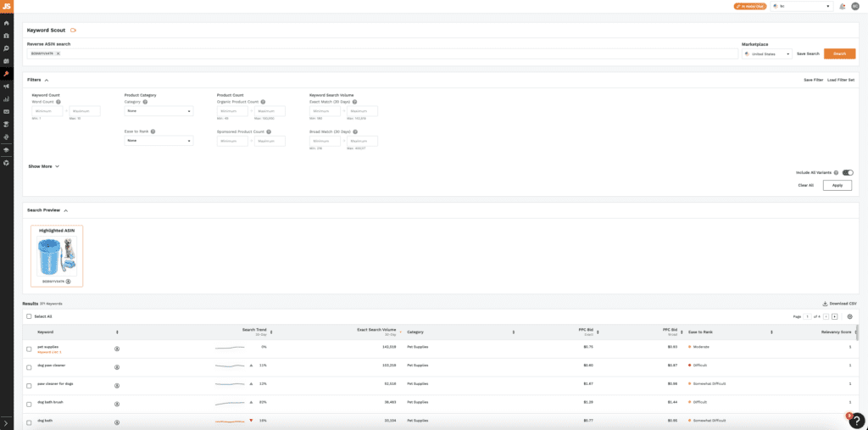Click the Apply filters button
Viewport: 868px width, 430px height.
click(837, 185)
